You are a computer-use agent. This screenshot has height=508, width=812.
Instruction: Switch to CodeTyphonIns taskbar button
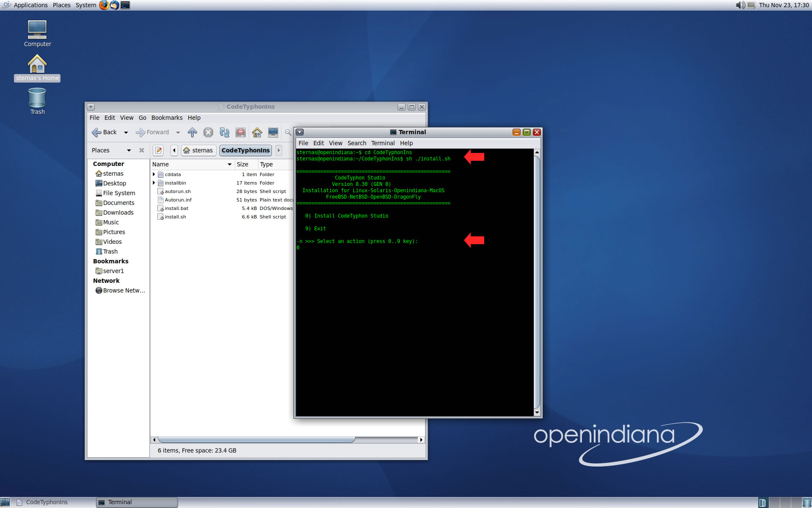(55, 502)
